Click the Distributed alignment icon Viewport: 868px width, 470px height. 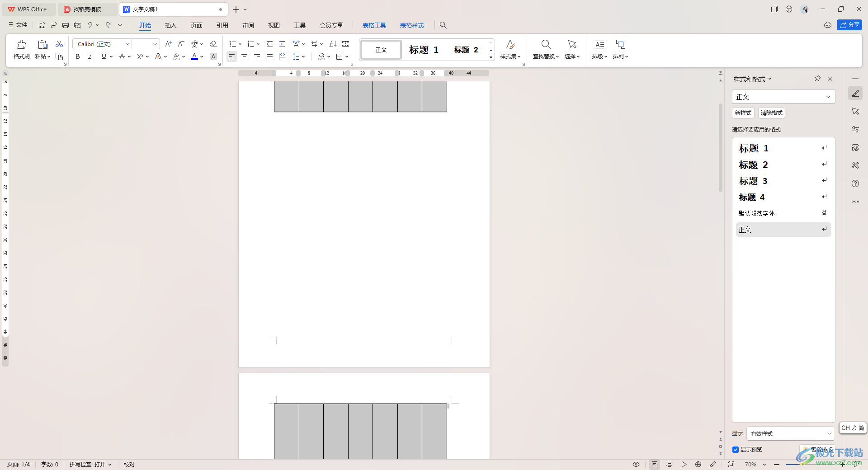point(283,56)
